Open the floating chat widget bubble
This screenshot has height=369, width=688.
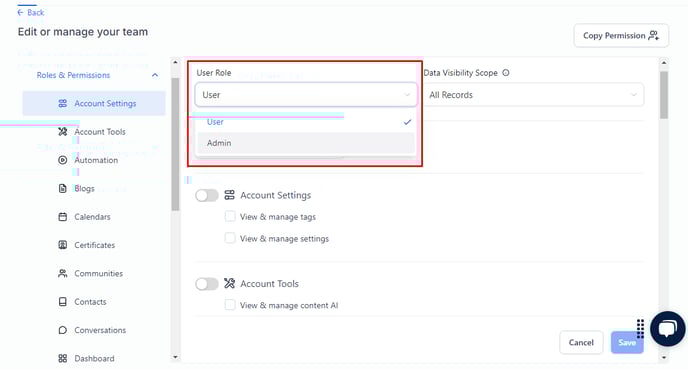pyautogui.click(x=667, y=329)
